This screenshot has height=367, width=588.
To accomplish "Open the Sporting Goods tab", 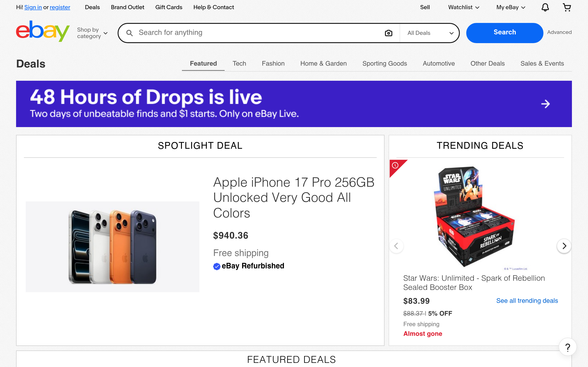I will [384, 64].
